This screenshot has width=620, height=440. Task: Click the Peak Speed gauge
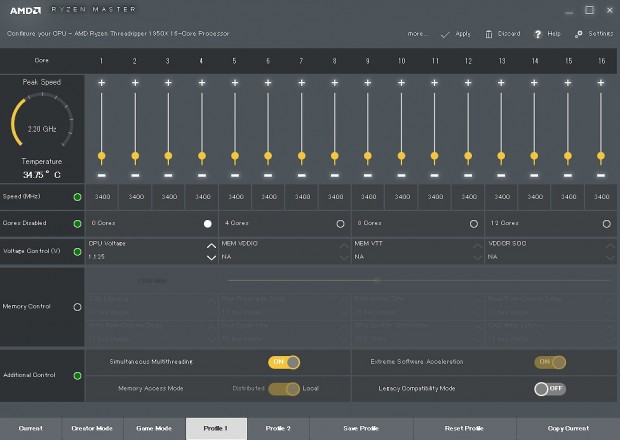tap(42, 121)
